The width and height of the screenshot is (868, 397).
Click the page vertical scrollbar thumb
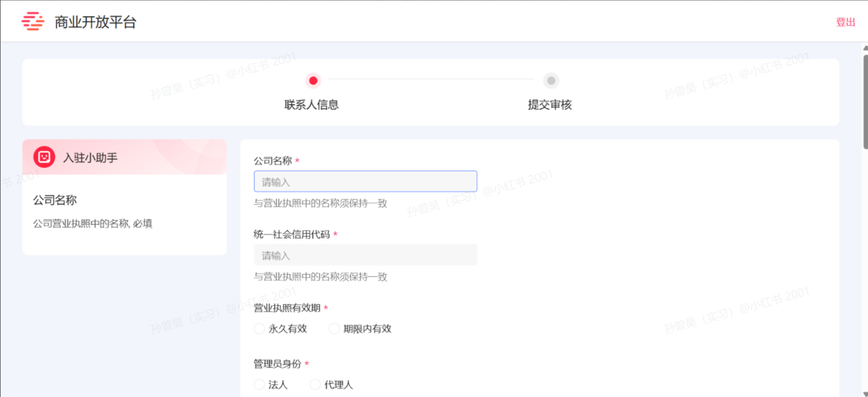click(865, 102)
